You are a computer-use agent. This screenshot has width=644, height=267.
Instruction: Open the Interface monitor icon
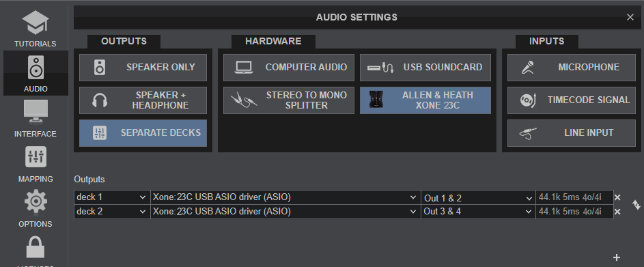(36, 112)
